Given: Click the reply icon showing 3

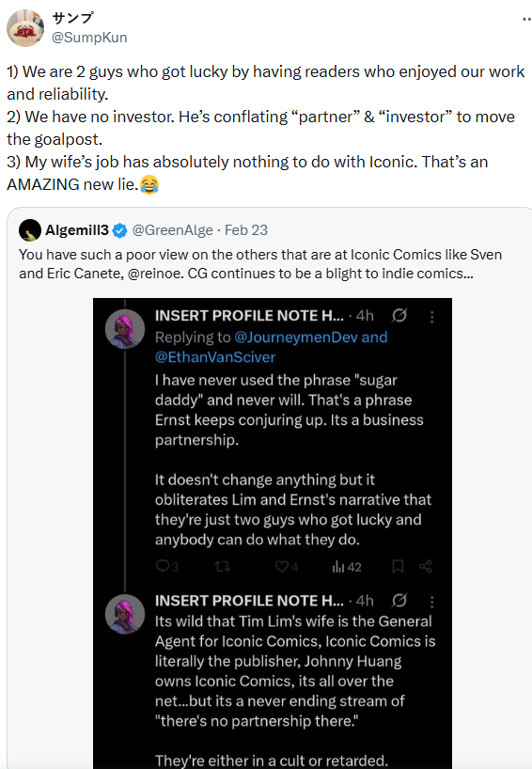Looking at the screenshot, I should [x=166, y=567].
